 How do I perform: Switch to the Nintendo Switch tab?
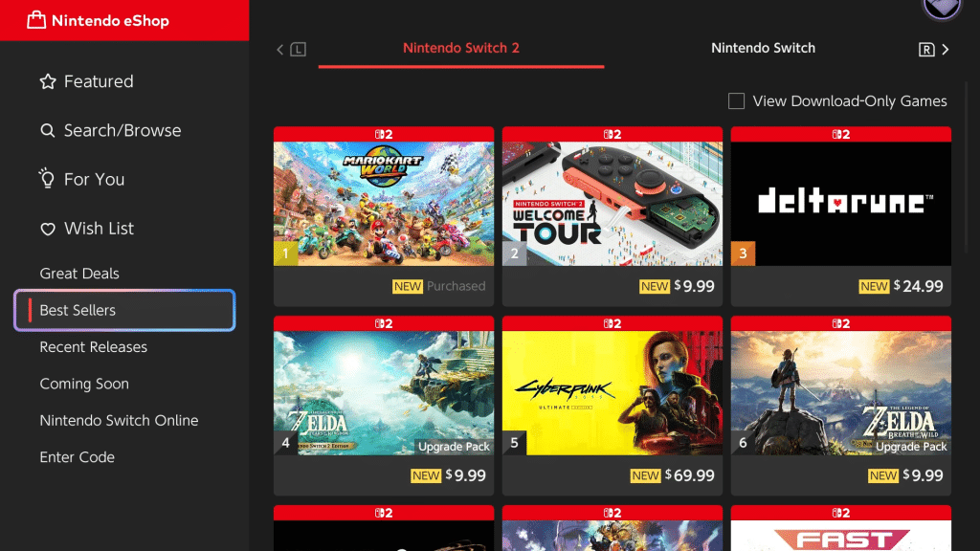[x=763, y=48]
